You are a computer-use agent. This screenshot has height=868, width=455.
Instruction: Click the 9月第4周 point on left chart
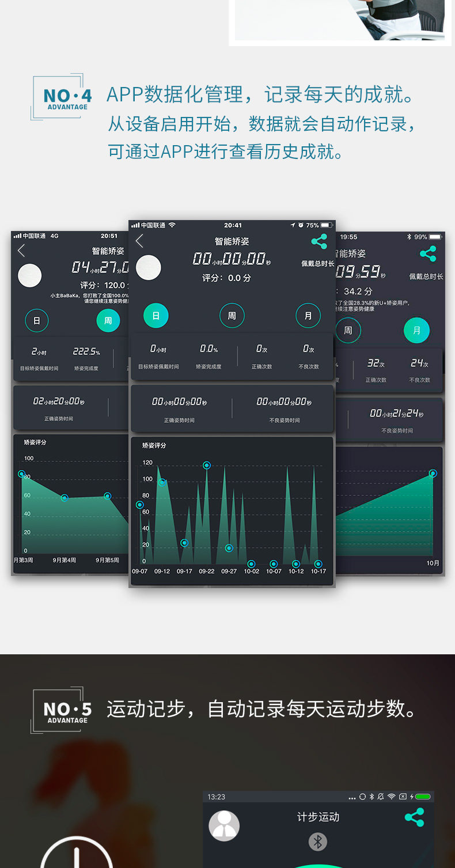pyautogui.click(x=65, y=498)
